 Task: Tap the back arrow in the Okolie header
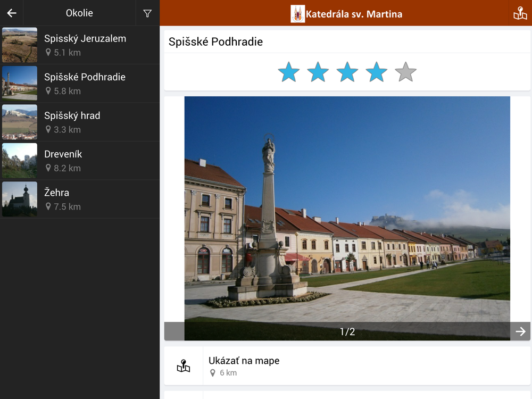(x=12, y=13)
